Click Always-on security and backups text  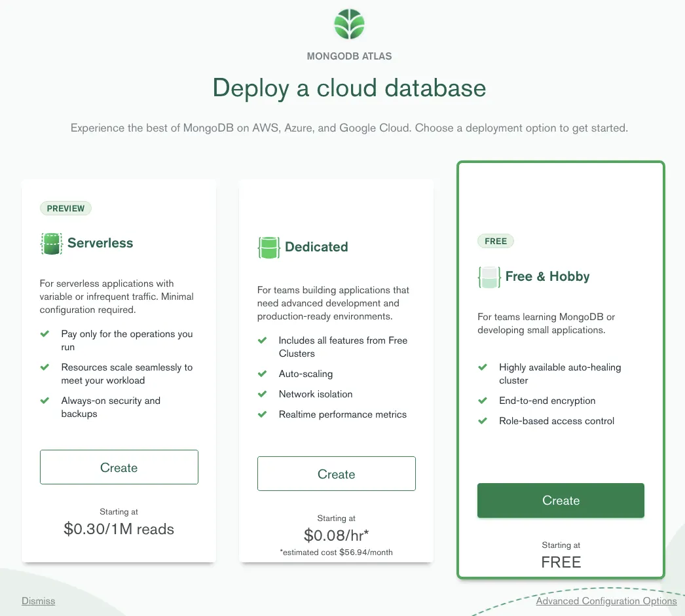111,407
